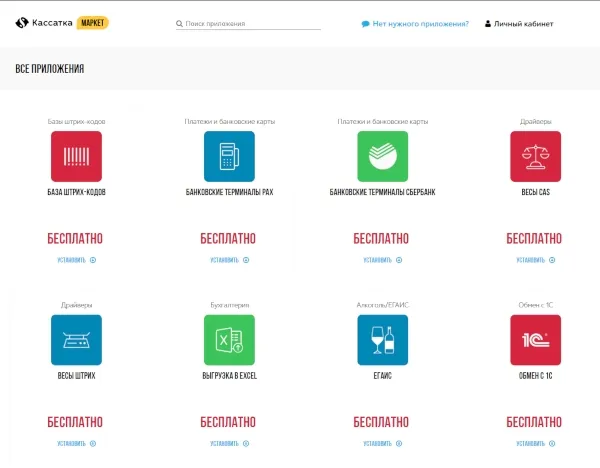Select the Бухгалтерия category label

[x=230, y=305]
